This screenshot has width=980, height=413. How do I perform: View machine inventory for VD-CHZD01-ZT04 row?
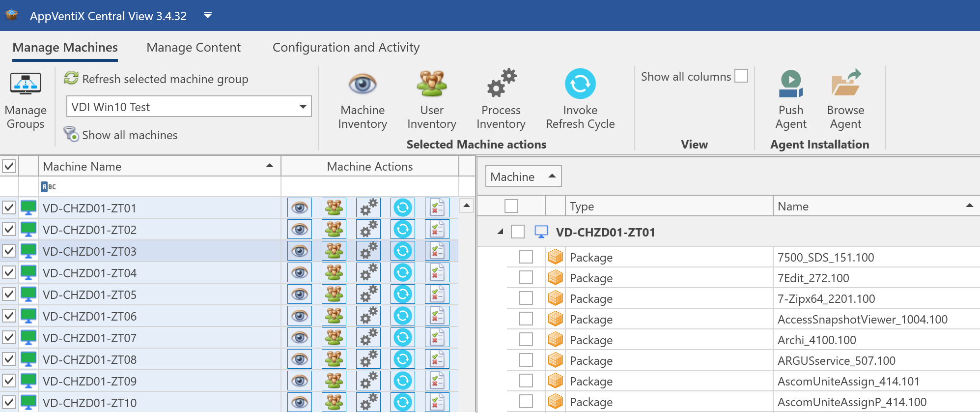click(300, 273)
